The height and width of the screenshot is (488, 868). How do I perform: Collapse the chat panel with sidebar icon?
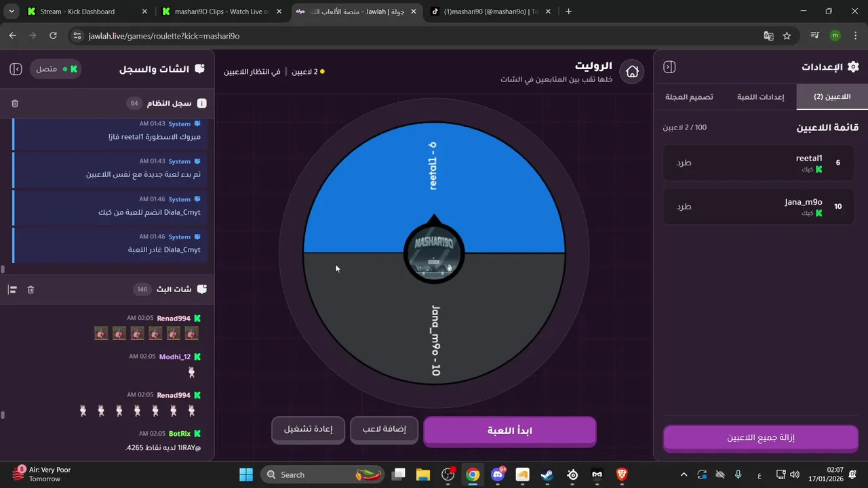tap(16, 69)
